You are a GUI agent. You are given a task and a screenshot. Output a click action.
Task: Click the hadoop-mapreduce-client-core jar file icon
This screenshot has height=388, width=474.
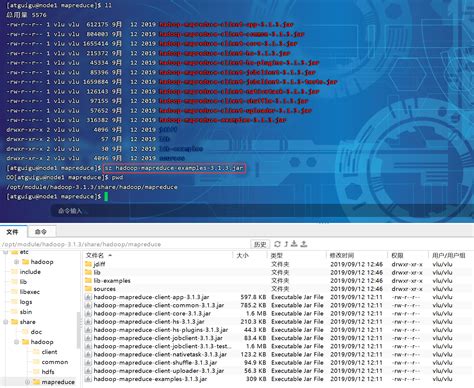[x=88, y=313]
